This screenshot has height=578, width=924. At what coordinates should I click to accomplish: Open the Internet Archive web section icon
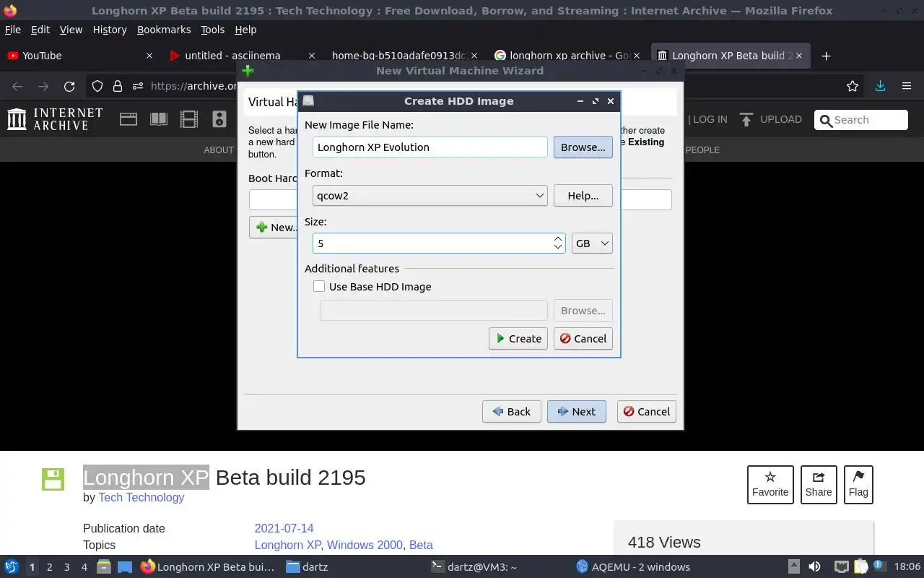pyautogui.click(x=128, y=119)
